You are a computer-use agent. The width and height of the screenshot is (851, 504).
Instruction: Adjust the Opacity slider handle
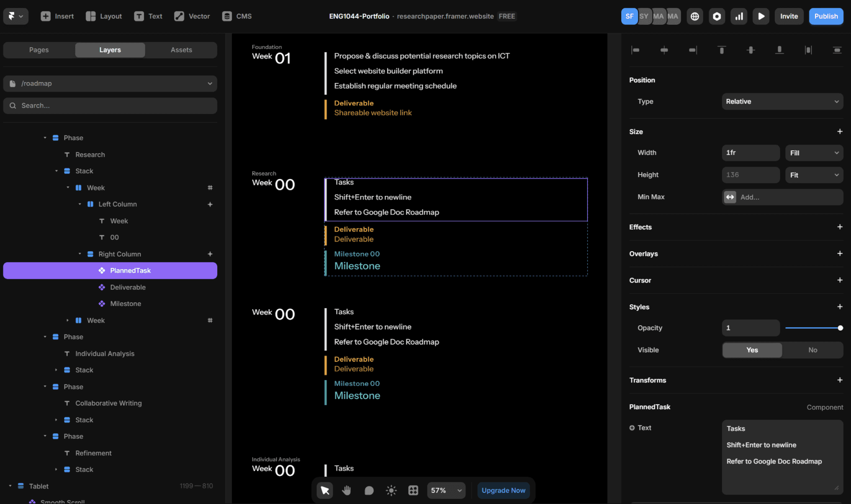840,328
